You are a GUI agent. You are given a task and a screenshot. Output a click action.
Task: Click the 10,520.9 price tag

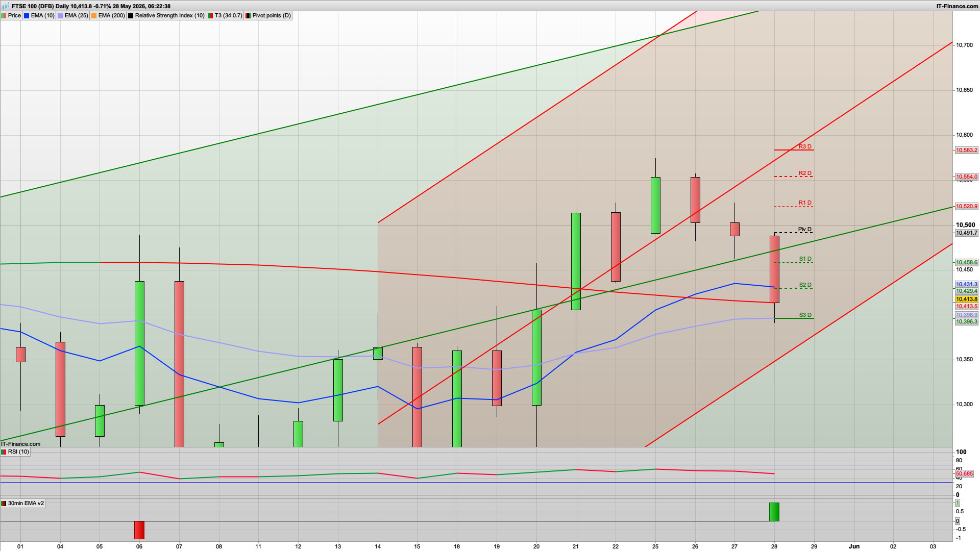pyautogui.click(x=967, y=207)
